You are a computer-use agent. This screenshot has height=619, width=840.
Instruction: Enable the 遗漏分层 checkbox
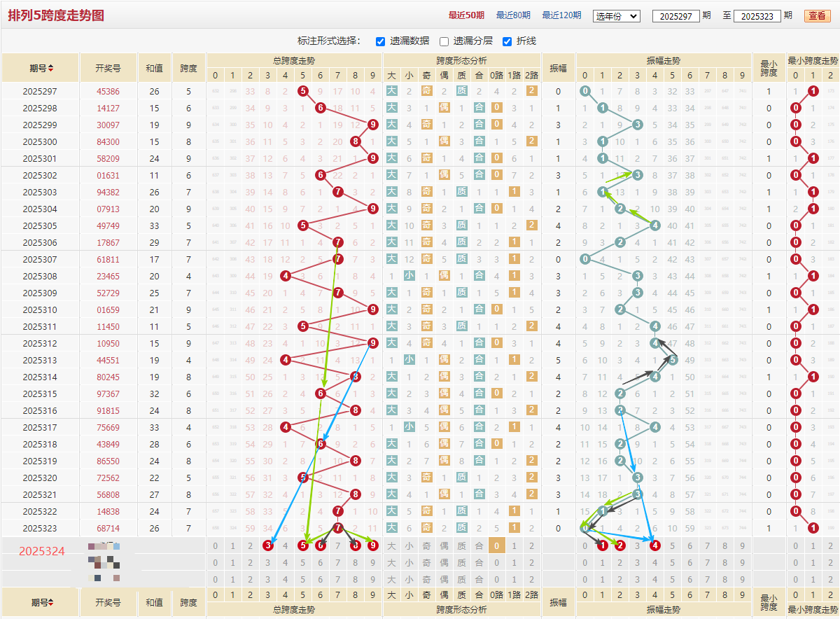click(x=444, y=41)
